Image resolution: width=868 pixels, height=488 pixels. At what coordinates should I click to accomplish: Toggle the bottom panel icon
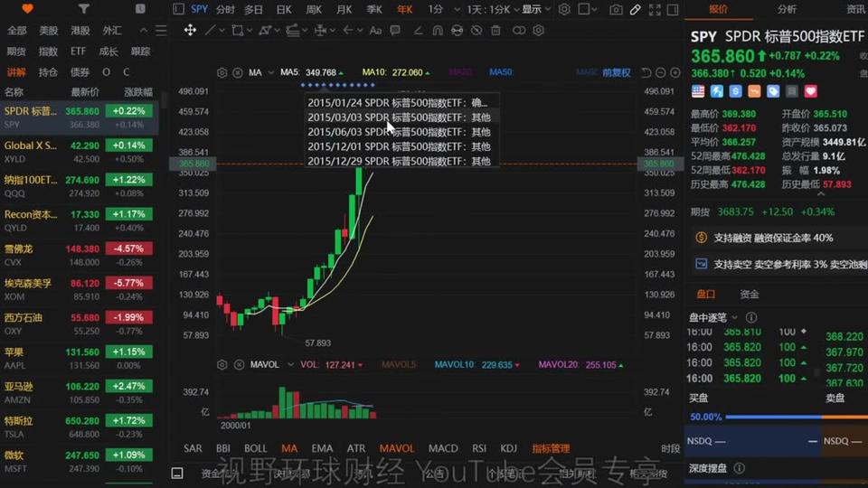click(x=177, y=473)
